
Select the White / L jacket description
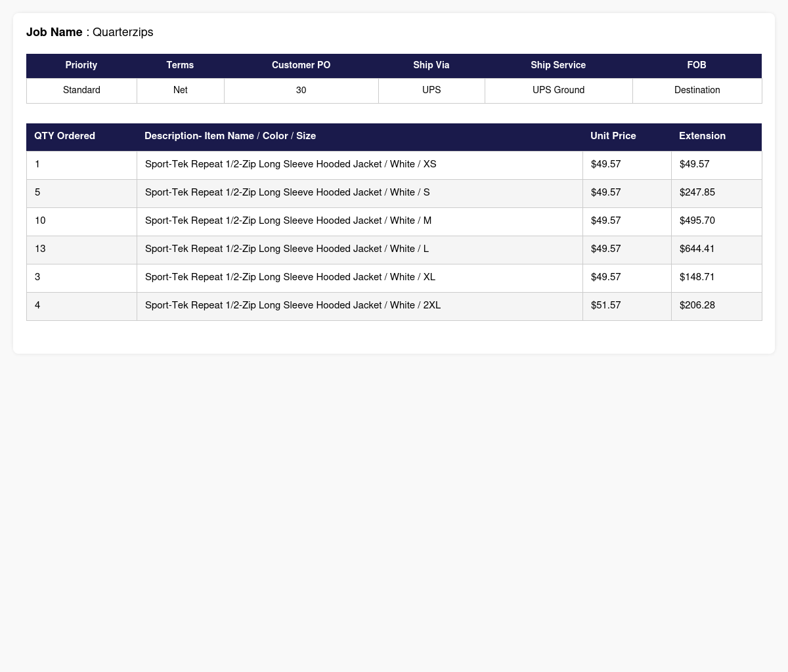point(360,249)
